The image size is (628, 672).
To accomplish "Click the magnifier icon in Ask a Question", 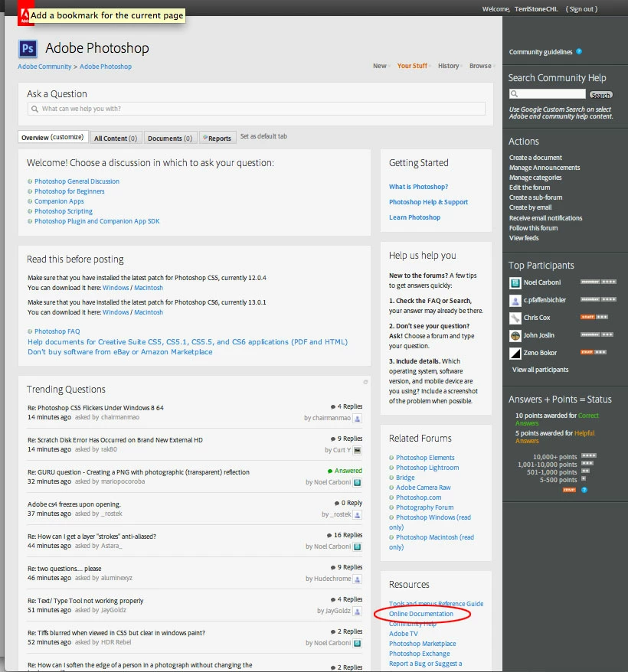I will (x=34, y=109).
